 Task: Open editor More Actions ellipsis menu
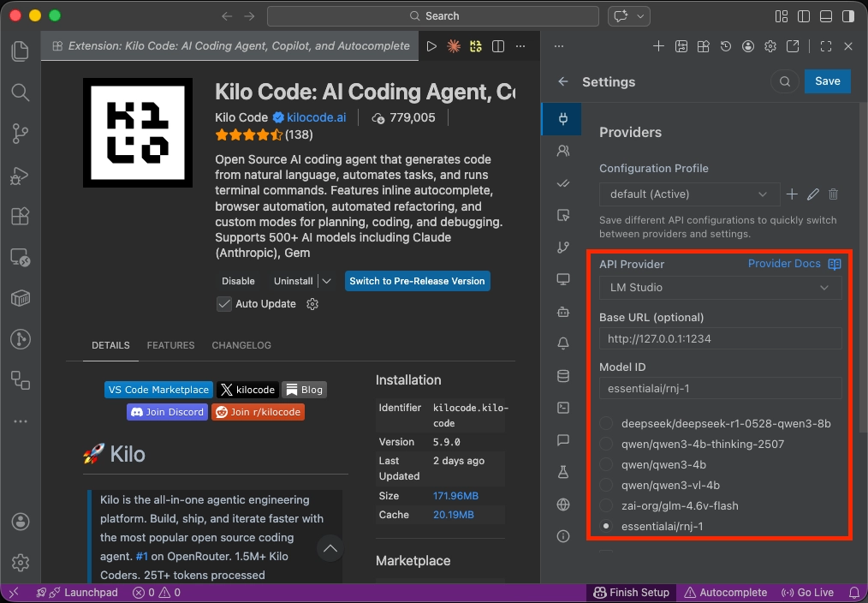click(x=520, y=46)
